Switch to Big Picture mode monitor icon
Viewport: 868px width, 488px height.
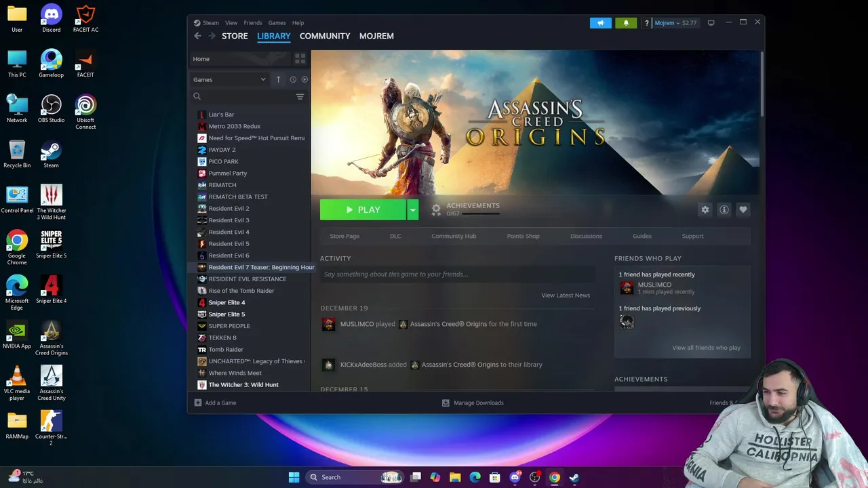711,23
